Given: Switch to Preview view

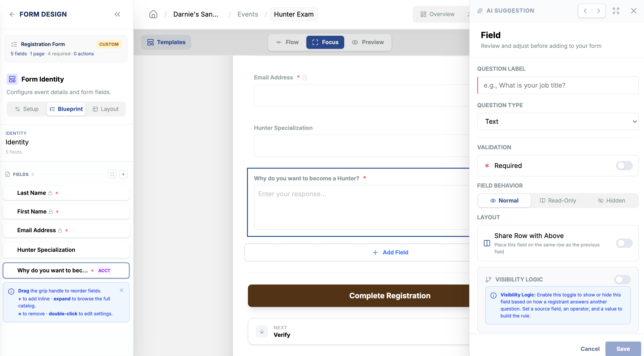Looking at the screenshot, I should [x=368, y=42].
